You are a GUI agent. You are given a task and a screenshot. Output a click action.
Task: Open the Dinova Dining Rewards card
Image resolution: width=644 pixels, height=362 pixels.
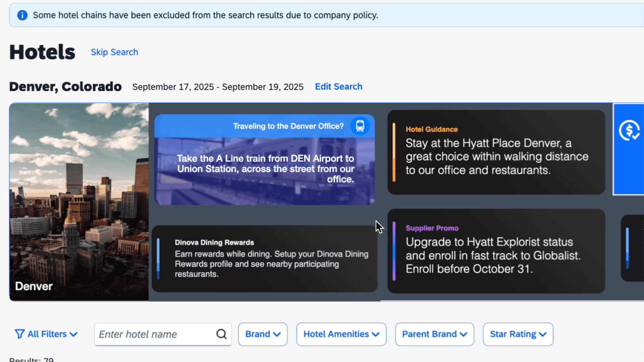tap(264, 259)
